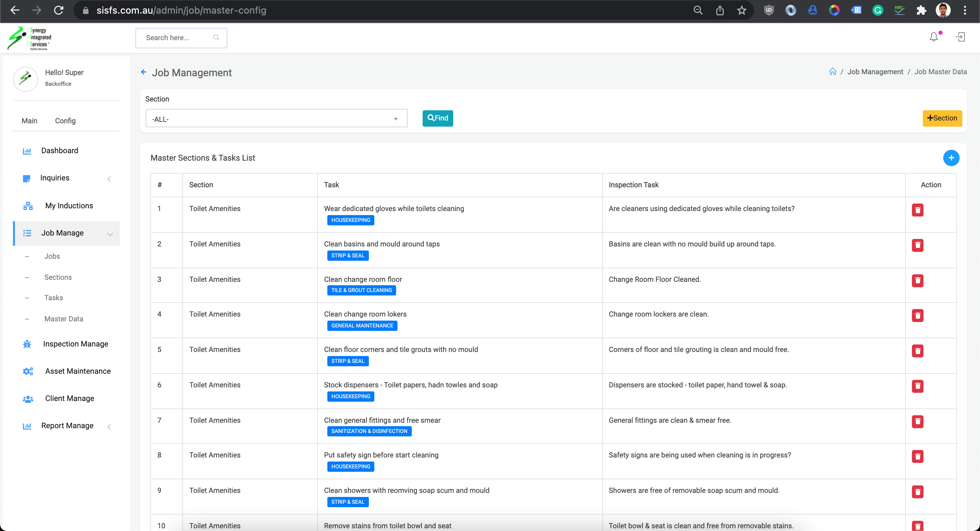
Task: Open Sections submenu item
Action: pos(58,277)
